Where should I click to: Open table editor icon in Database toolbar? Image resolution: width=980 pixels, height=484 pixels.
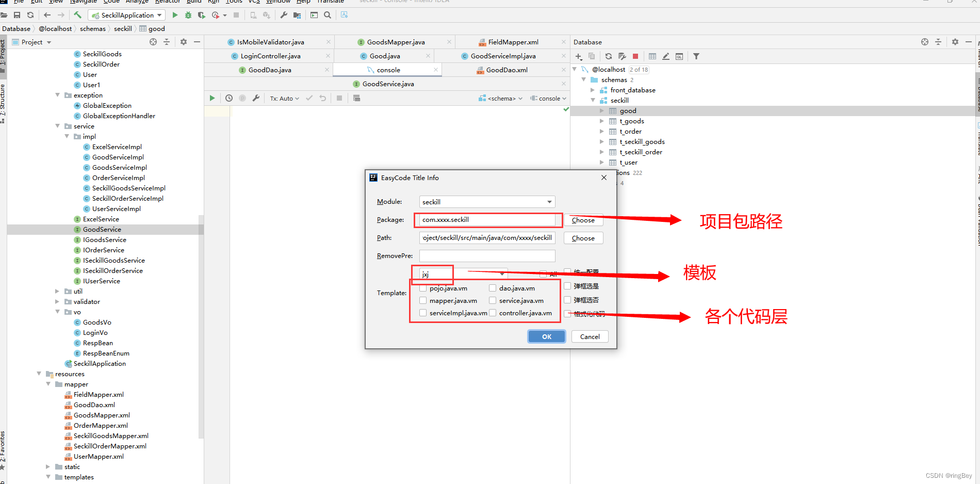point(652,56)
